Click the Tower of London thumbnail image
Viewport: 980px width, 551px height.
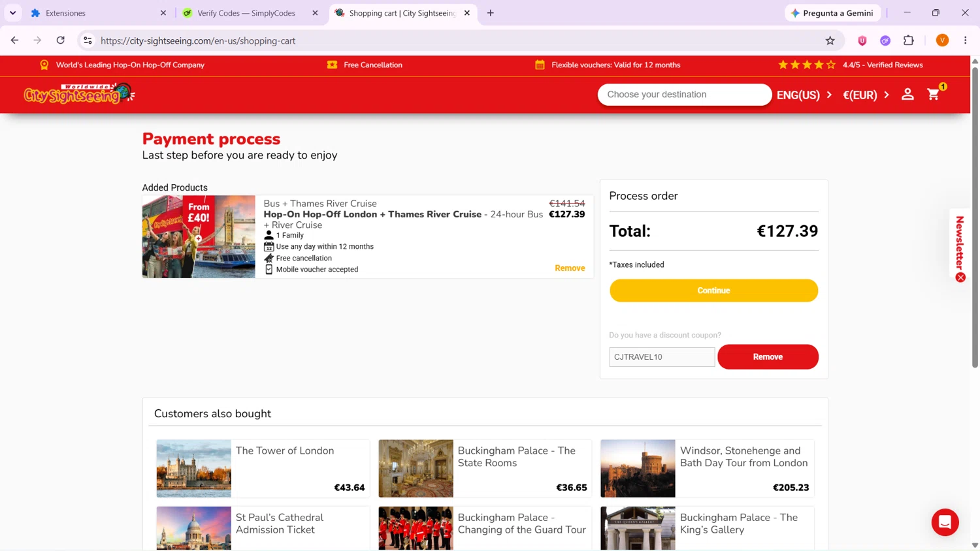(194, 469)
